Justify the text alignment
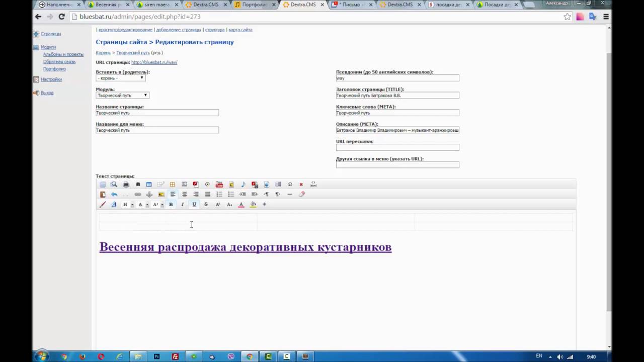Image resolution: width=644 pixels, height=362 pixels. [207, 195]
